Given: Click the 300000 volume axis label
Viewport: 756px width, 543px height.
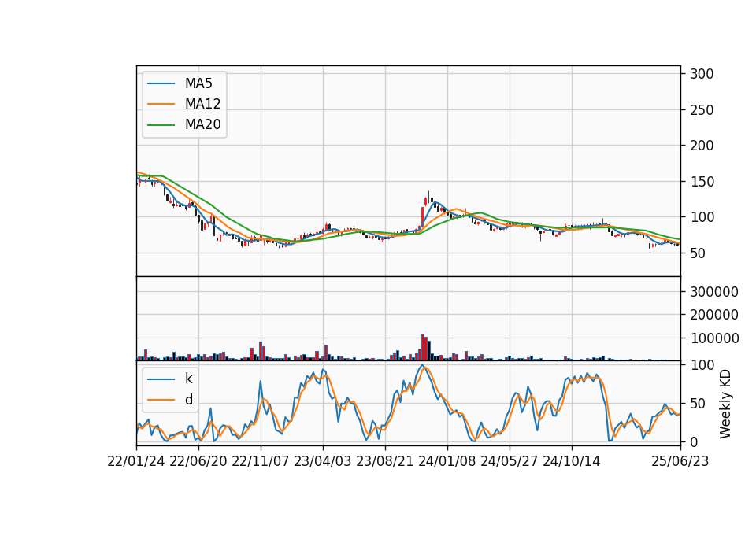Looking at the screenshot, I should (x=714, y=292).
